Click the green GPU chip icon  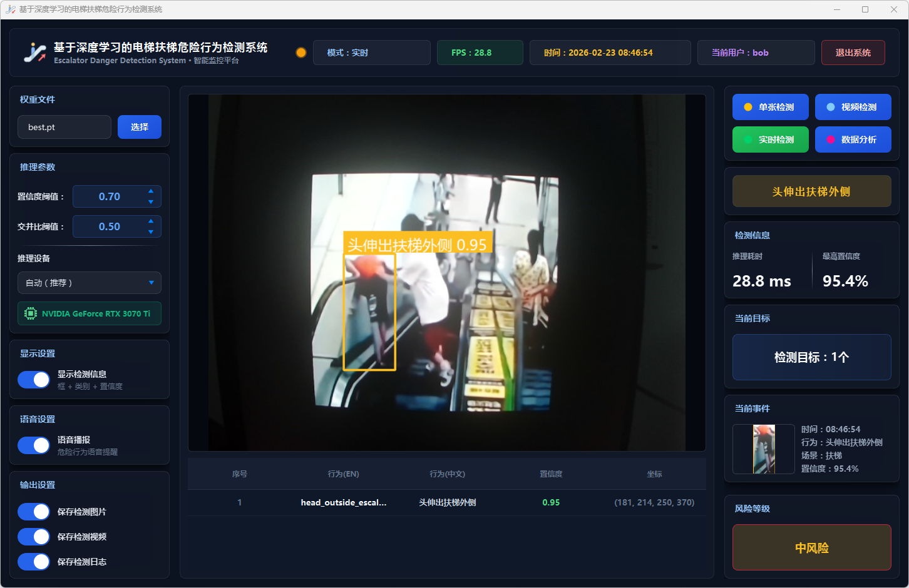tap(30, 313)
